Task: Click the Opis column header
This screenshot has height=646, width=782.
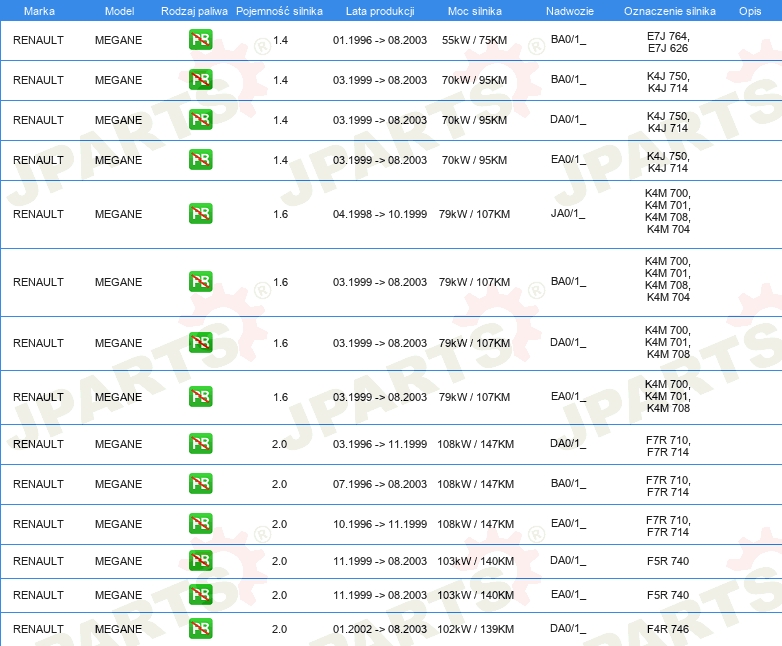Action: [x=750, y=11]
